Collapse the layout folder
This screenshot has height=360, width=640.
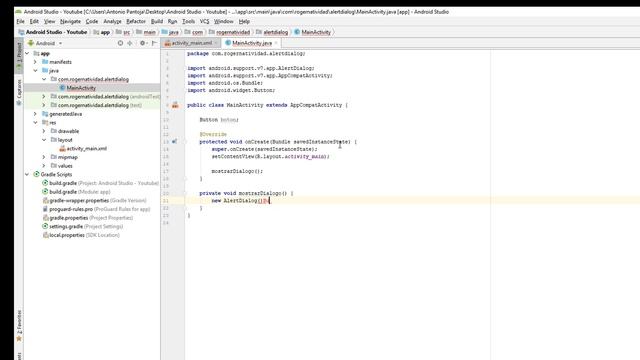pyautogui.click(x=44, y=140)
